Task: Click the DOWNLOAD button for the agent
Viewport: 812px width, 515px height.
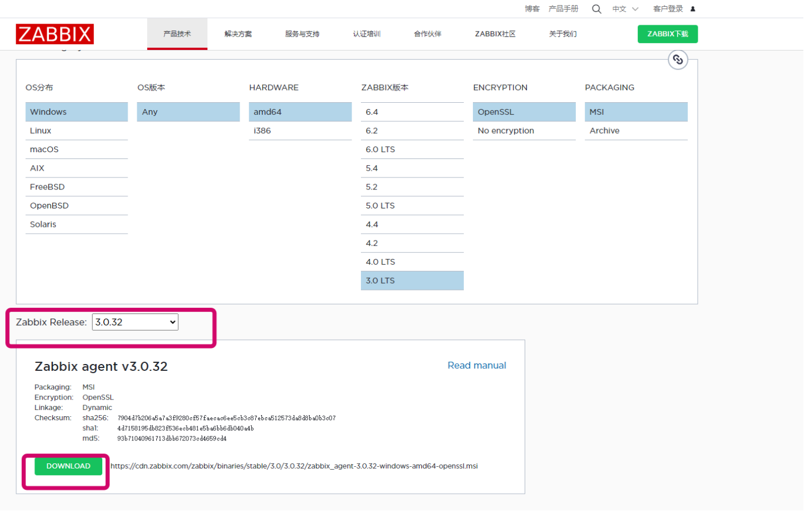Action: pos(68,466)
